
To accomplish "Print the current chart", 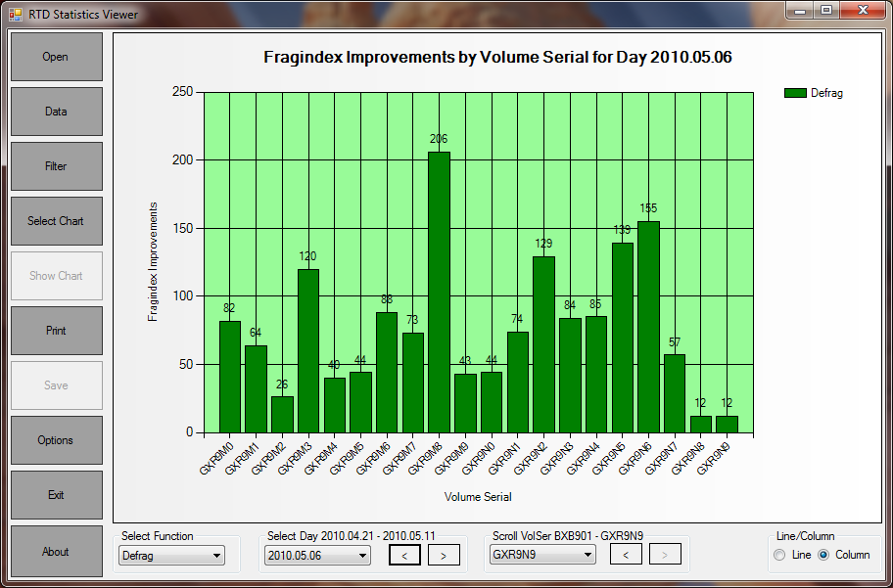I will (x=56, y=331).
